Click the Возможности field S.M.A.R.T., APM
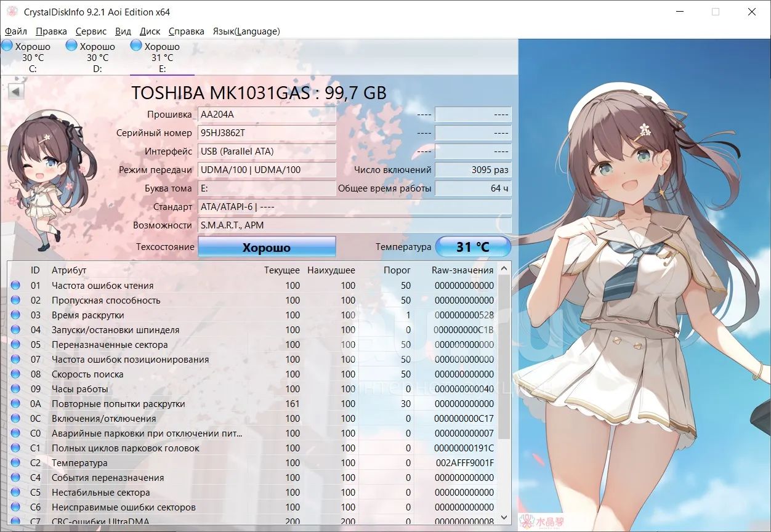The height and width of the screenshot is (532, 771). (355, 225)
